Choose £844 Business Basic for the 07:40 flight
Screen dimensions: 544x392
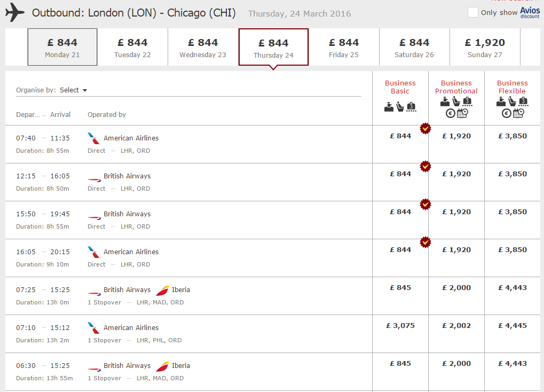(x=400, y=136)
